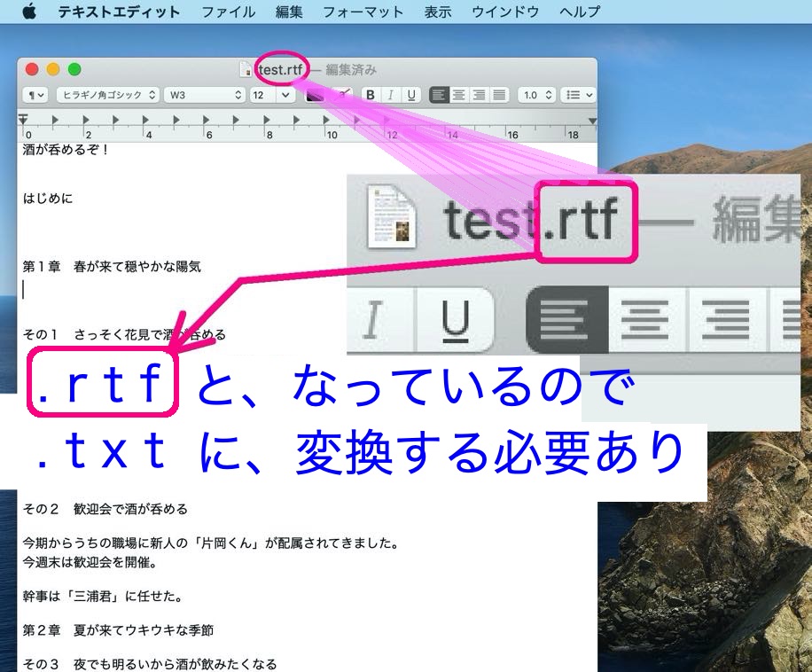The image size is (812, 672).
Task: Open the paragraph styles dropdown
Action: point(36,95)
